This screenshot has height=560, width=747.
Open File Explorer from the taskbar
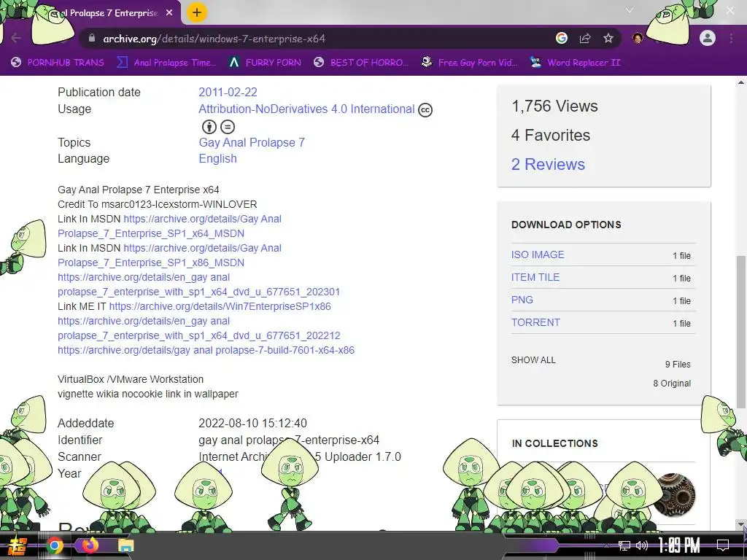point(125,545)
